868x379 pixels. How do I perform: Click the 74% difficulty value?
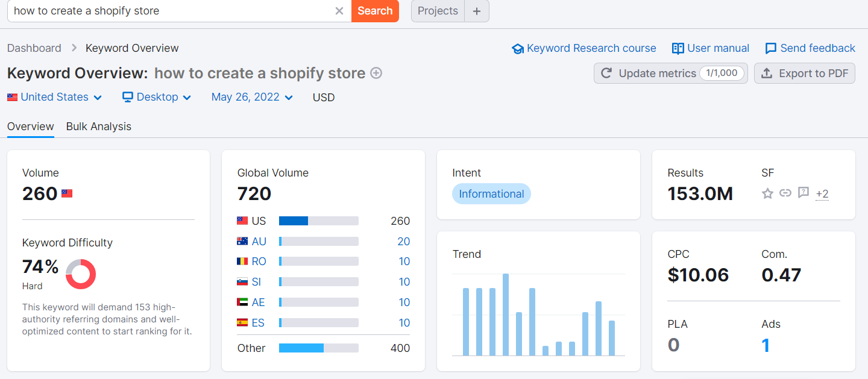40,266
